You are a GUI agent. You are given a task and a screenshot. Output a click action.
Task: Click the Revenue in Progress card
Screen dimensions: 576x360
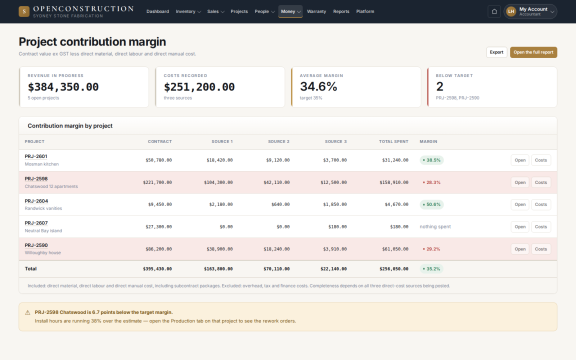point(84,87)
